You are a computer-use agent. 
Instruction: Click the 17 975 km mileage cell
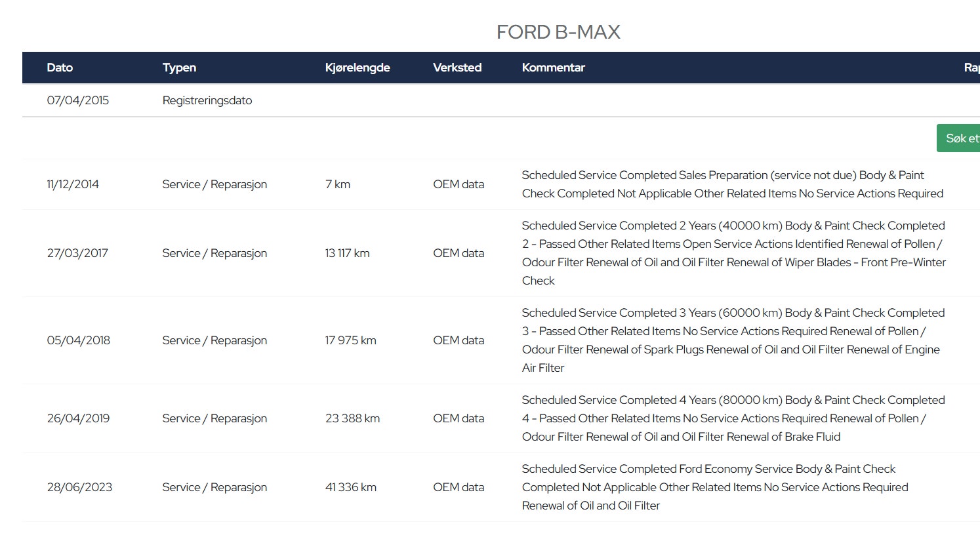tap(350, 340)
